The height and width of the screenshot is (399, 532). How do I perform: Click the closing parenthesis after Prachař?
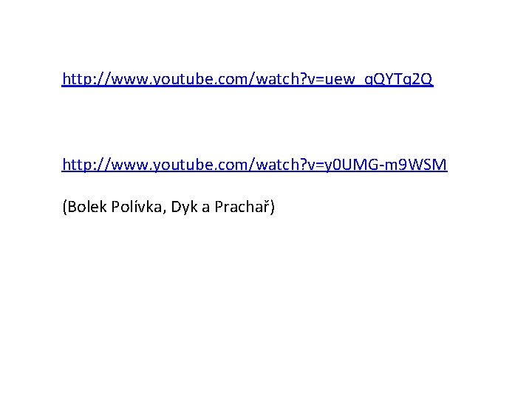coord(273,207)
